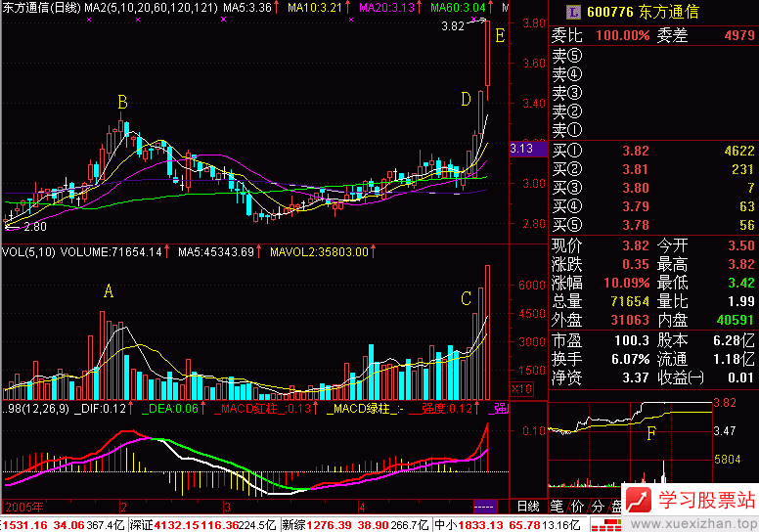Click the 委比 100.00% value
Image resolution: width=759 pixels, height=532 pixels.
tap(622, 35)
